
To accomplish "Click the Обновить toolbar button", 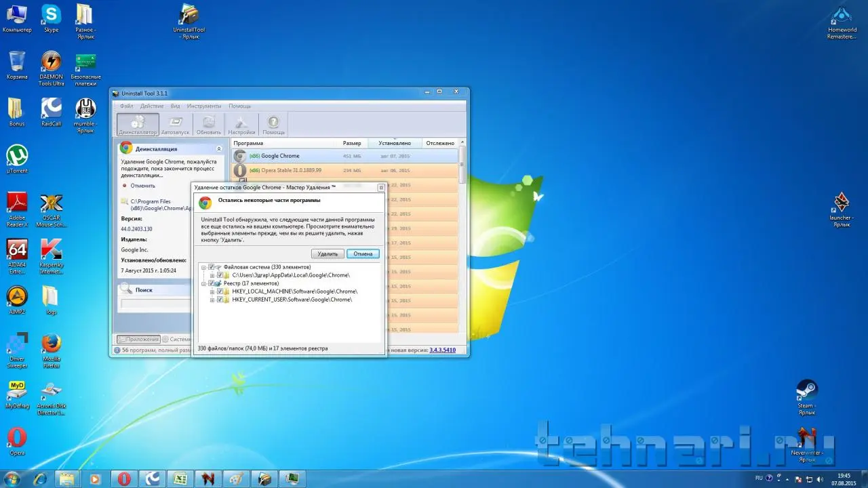I will (209, 125).
